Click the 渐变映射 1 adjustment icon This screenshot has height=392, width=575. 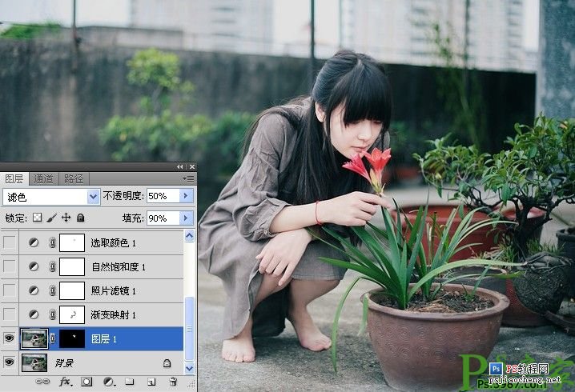(34, 314)
